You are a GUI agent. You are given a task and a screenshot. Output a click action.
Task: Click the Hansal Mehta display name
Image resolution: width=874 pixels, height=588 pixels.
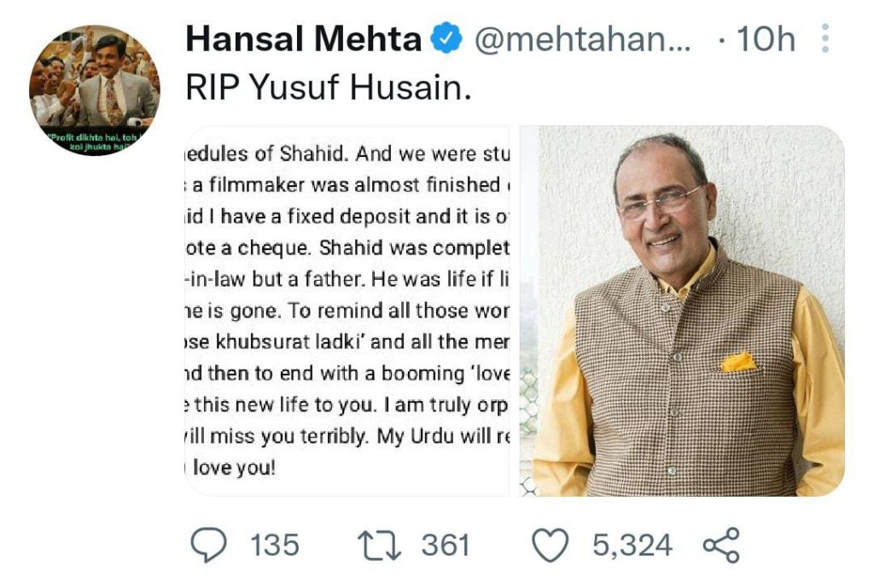point(303,39)
